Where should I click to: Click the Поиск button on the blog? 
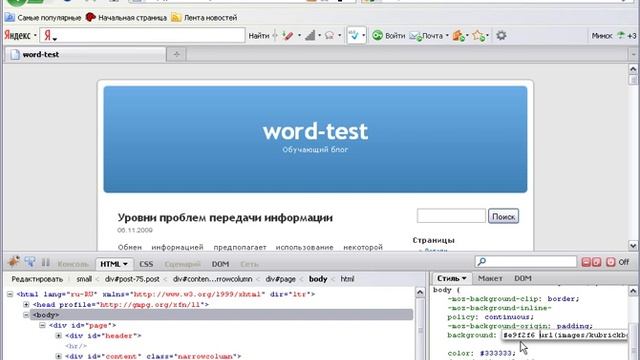pos(503,216)
